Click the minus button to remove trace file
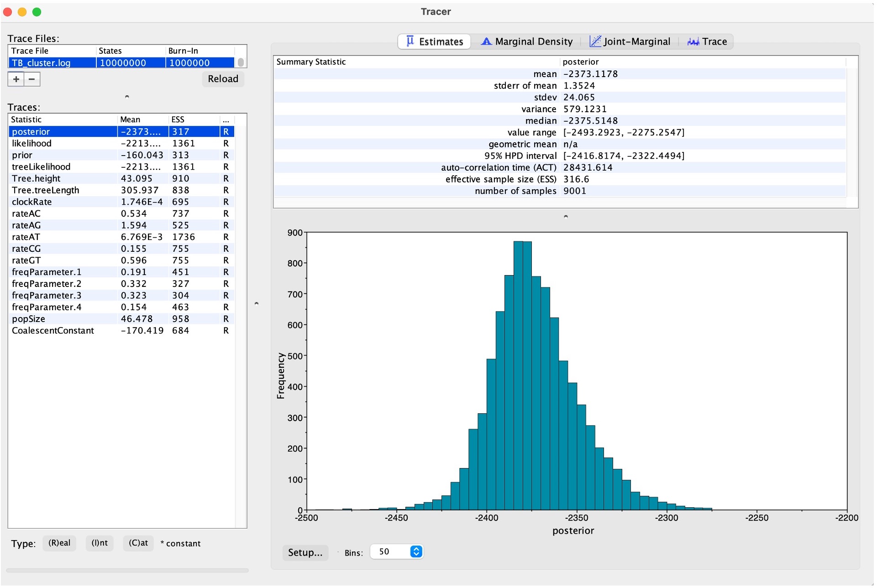Image resolution: width=877 pixels, height=588 pixels. click(x=32, y=79)
